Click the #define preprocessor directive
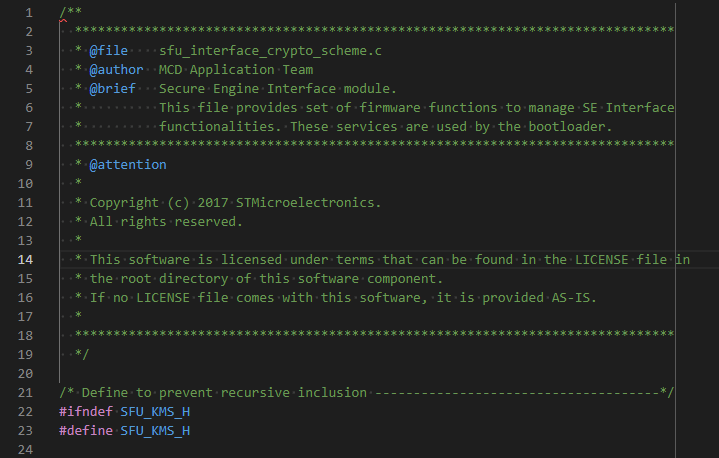 tap(86, 430)
